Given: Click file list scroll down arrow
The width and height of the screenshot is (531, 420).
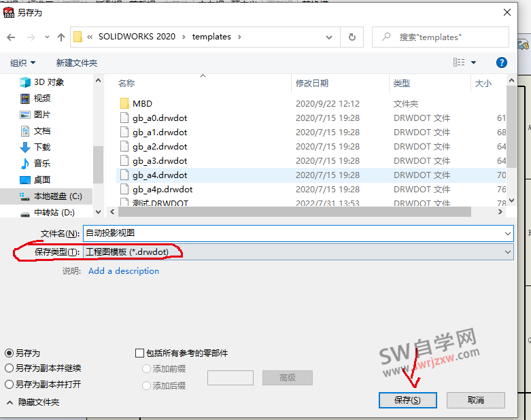Looking at the screenshot, I should point(511,200).
